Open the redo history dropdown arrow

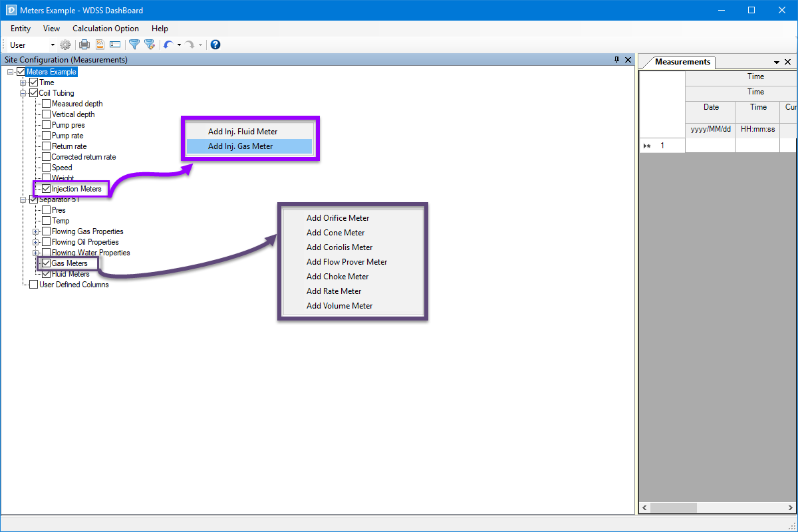200,45
